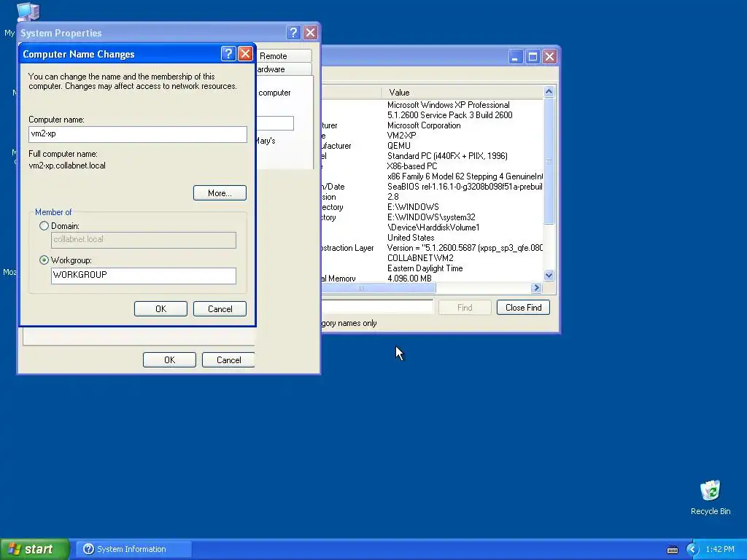The image size is (747, 560).
Task: Click the More... button
Action: 220,192
